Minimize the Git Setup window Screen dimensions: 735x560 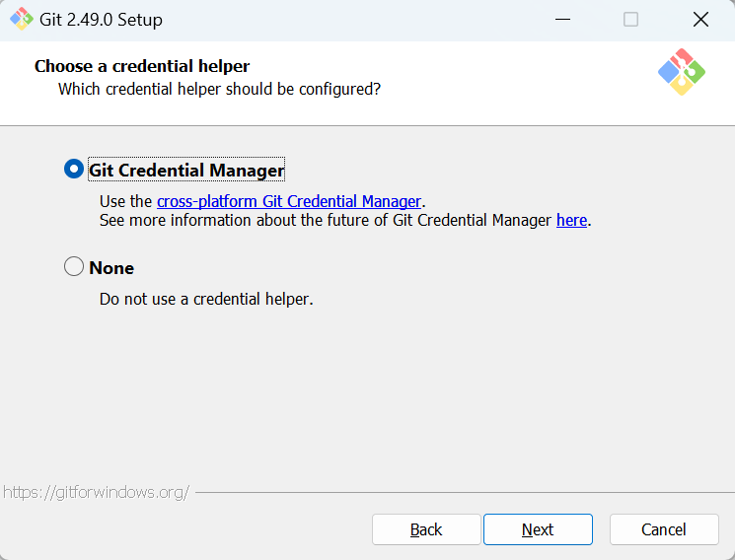[562, 19]
